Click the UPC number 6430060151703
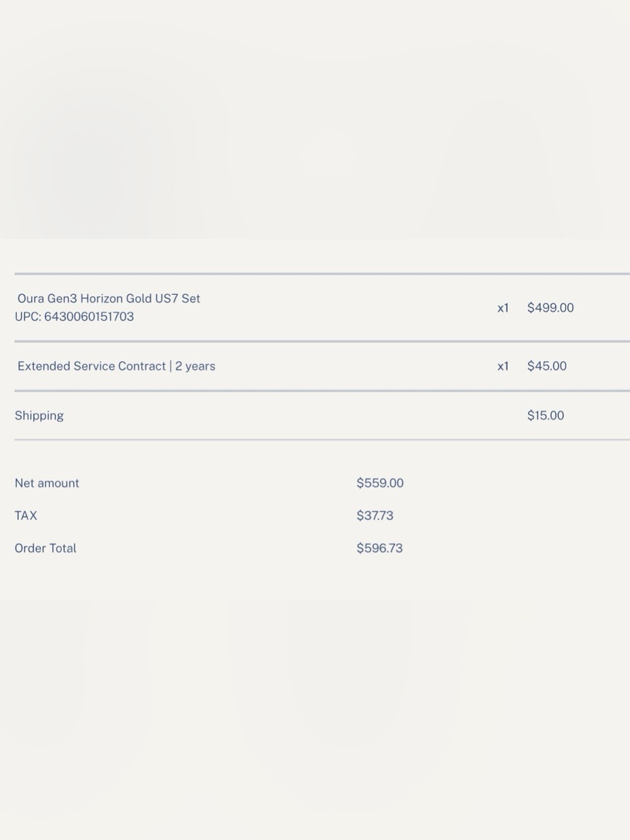The height and width of the screenshot is (840, 630). (x=89, y=316)
